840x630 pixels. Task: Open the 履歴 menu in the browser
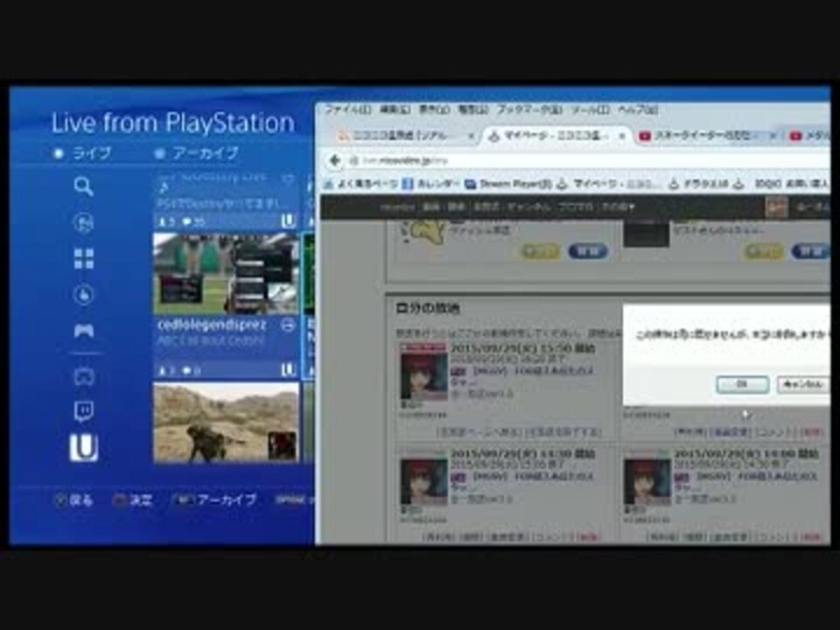pyautogui.click(x=473, y=110)
